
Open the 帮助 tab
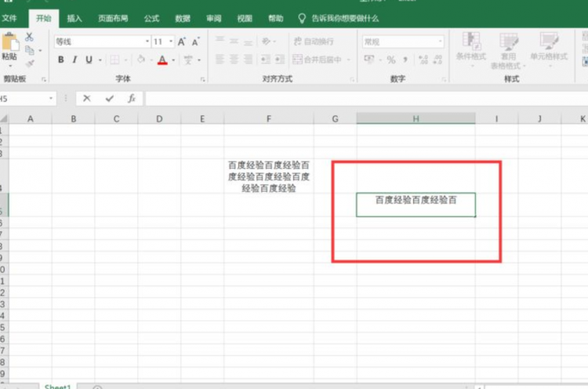[276, 18]
